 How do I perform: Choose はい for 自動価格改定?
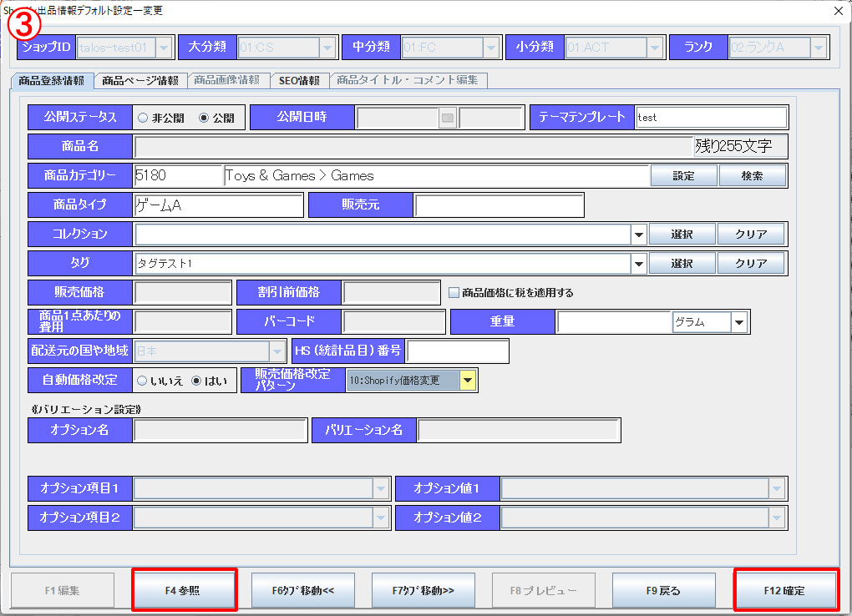(197, 381)
